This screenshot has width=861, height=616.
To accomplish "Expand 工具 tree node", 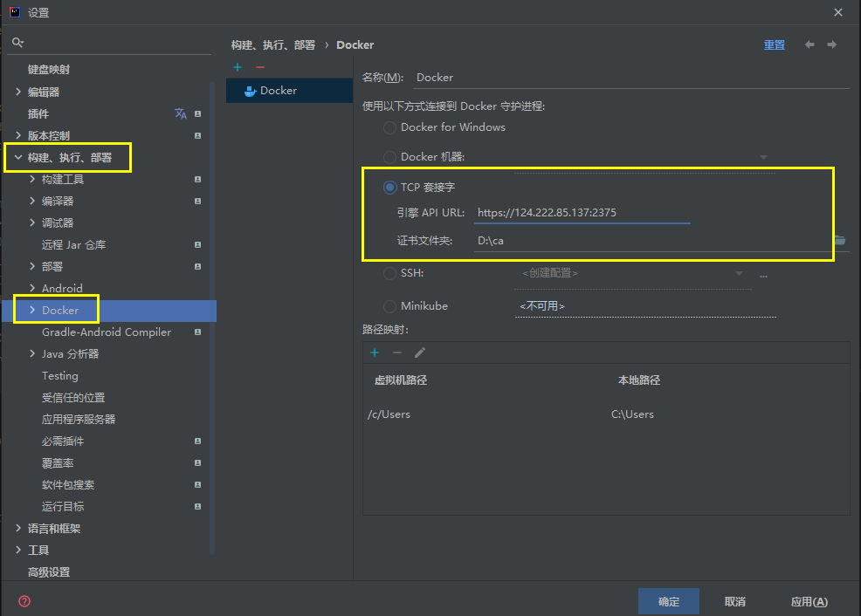I will pos(18,551).
